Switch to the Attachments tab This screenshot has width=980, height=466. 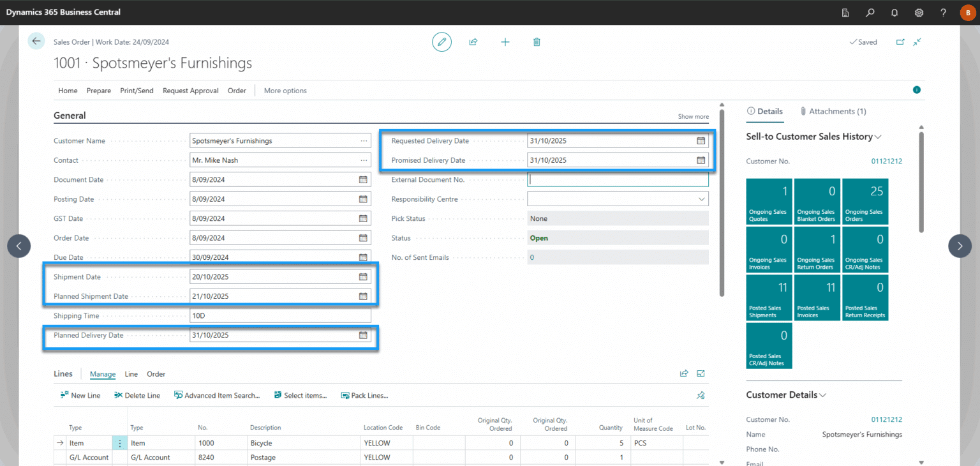(x=833, y=111)
